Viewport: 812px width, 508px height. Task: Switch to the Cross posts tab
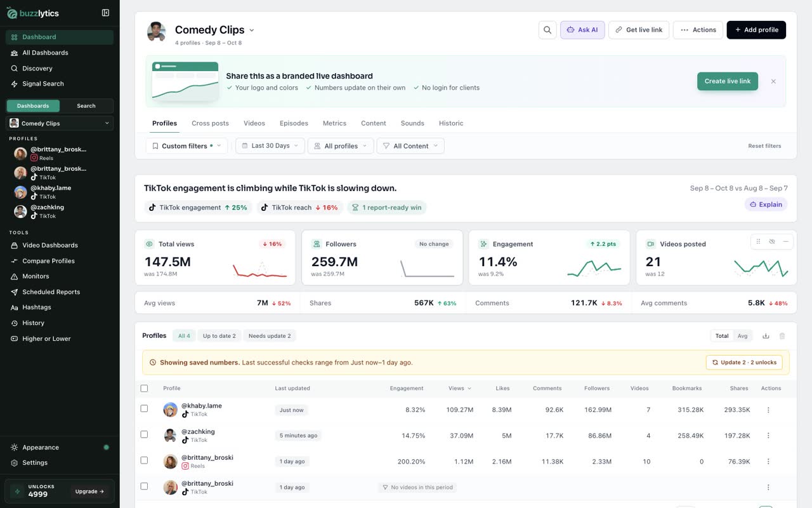(x=210, y=123)
